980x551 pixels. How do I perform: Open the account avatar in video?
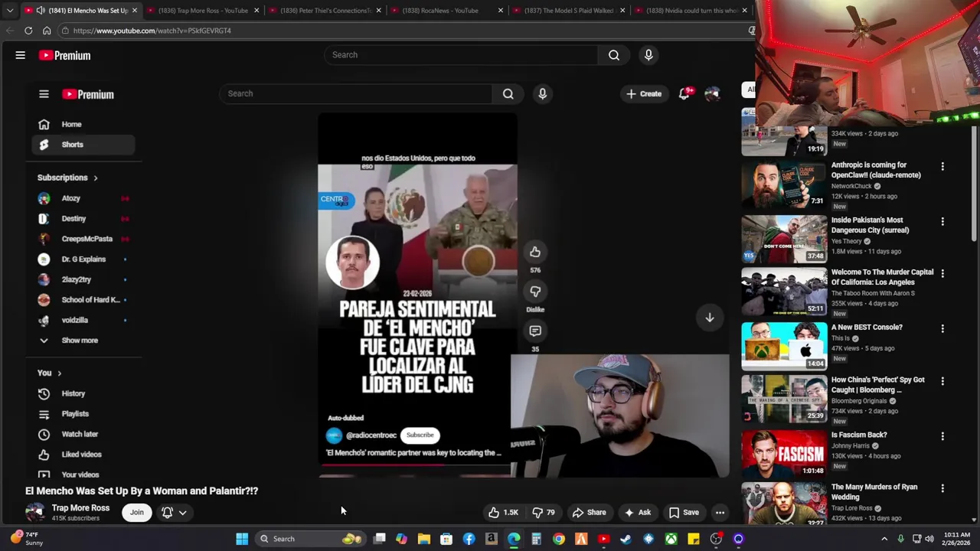point(713,93)
